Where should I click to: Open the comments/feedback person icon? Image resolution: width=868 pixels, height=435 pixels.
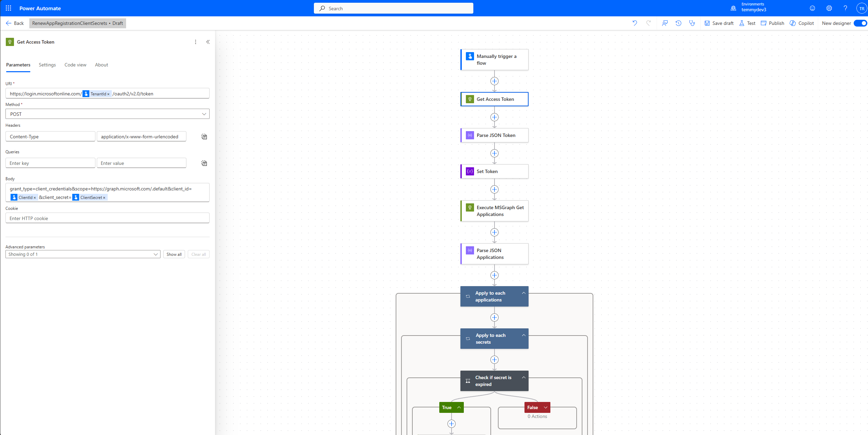coord(665,23)
